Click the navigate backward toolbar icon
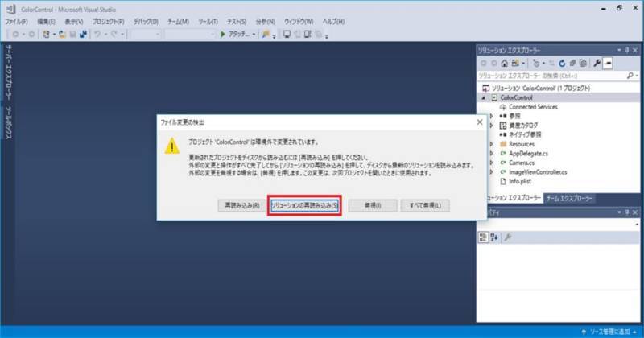This screenshot has height=338, width=644. [x=15, y=35]
